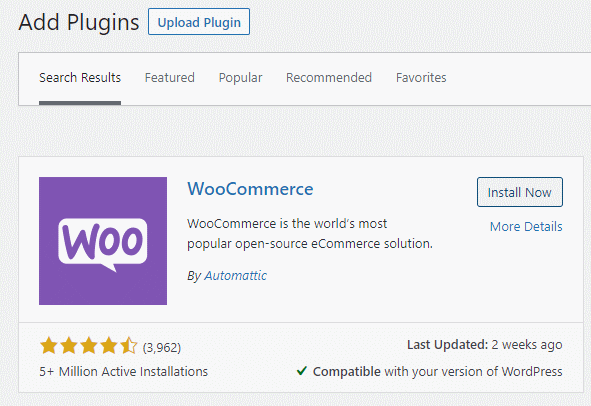
Task: Click the Upload Plugin button
Action: (x=199, y=22)
